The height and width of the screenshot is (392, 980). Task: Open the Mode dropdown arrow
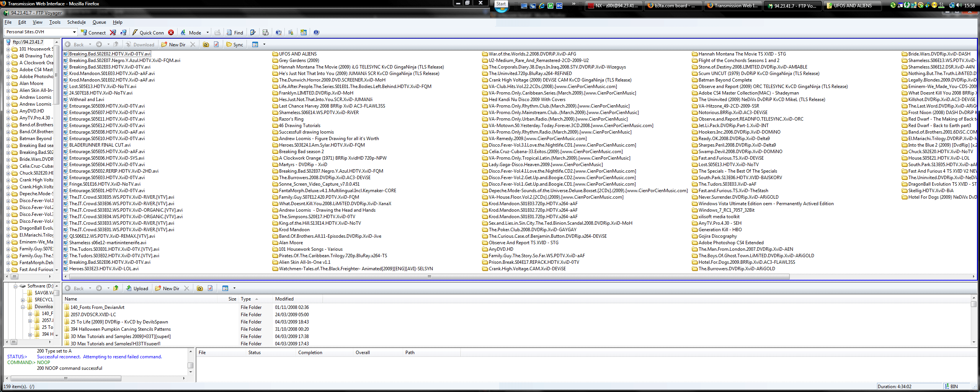[x=207, y=33]
